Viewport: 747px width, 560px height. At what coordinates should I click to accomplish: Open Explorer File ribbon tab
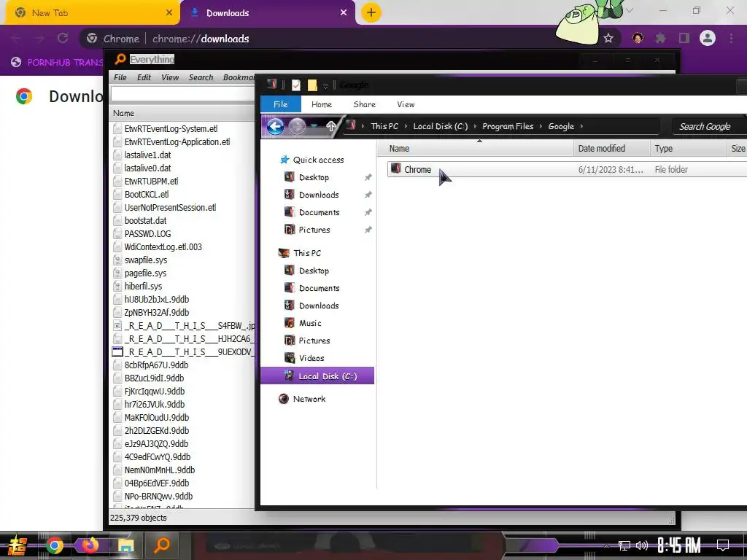(x=281, y=104)
